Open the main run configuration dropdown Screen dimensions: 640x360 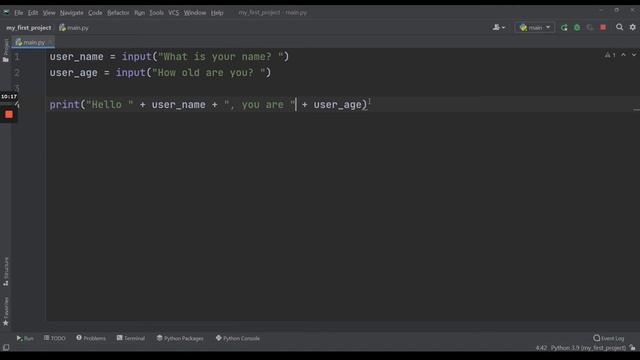point(535,27)
